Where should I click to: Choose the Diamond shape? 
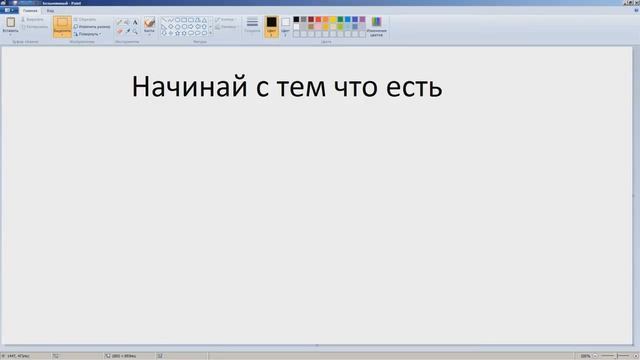click(x=171, y=27)
